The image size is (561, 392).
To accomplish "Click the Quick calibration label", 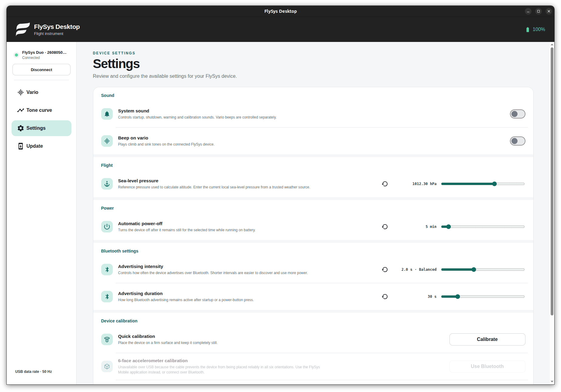I will click(136, 336).
